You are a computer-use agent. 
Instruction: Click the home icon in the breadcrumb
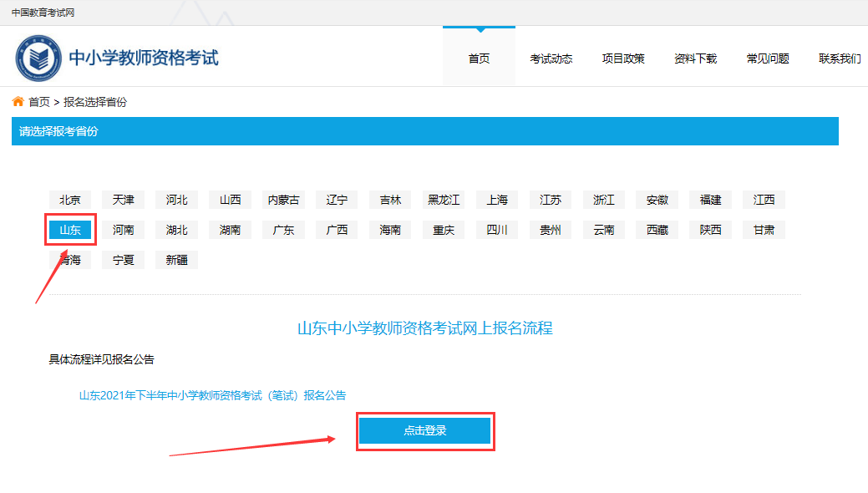pyautogui.click(x=18, y=102)
